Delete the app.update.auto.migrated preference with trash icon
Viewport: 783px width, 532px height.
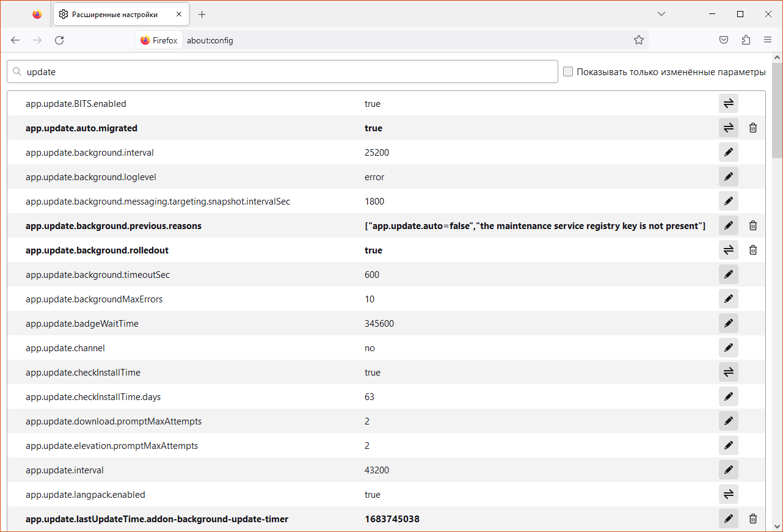click(x=753, y=128)
